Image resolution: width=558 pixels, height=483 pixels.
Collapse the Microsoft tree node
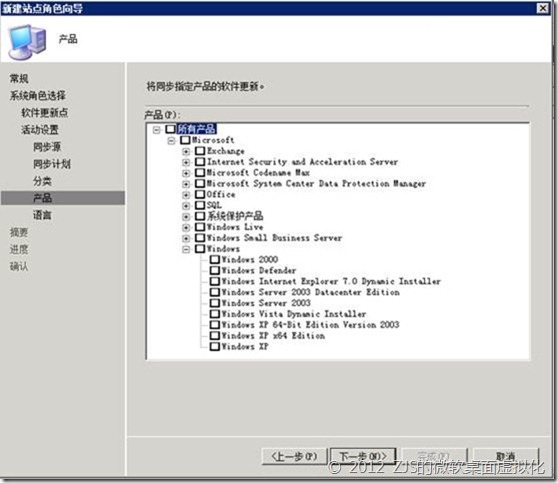tap(171, 141)
